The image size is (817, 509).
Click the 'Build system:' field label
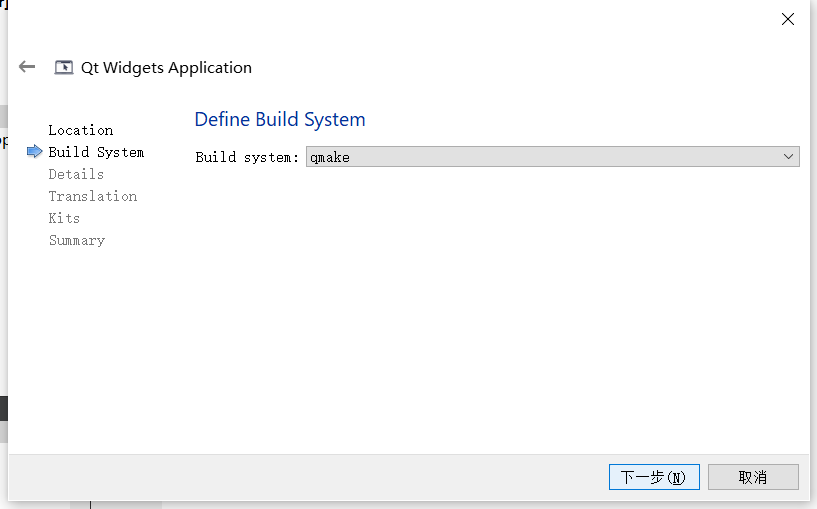pyautogui.click(x=247, y=157)
